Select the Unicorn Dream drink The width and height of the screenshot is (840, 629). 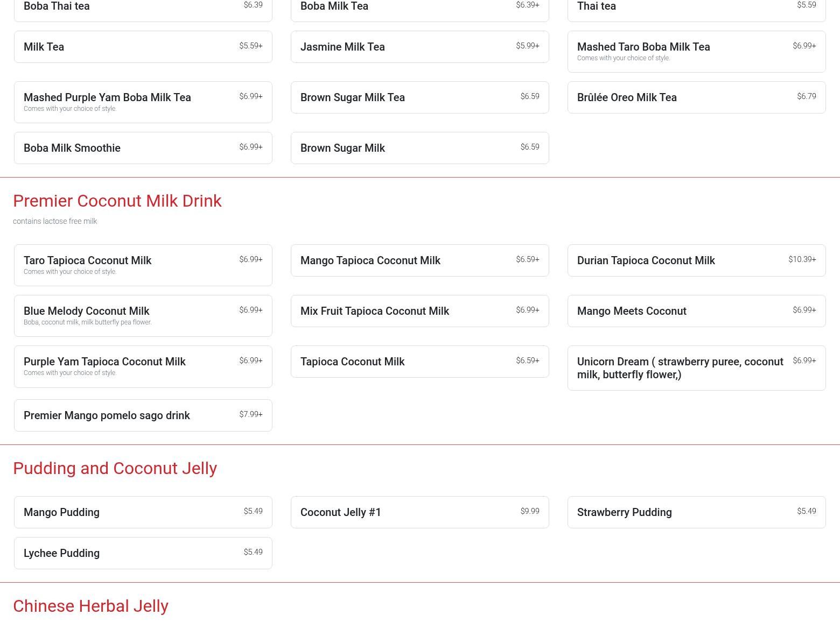[x=696, y=368]
